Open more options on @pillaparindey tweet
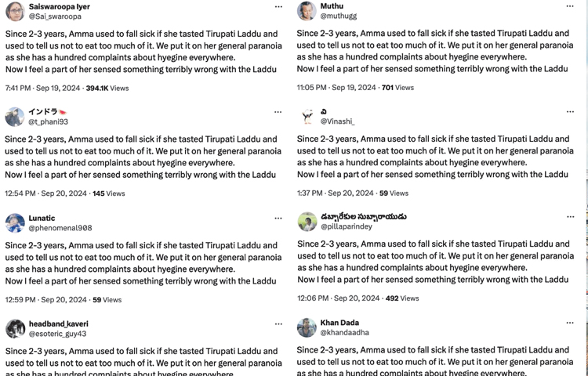 [x=571, y=217]
